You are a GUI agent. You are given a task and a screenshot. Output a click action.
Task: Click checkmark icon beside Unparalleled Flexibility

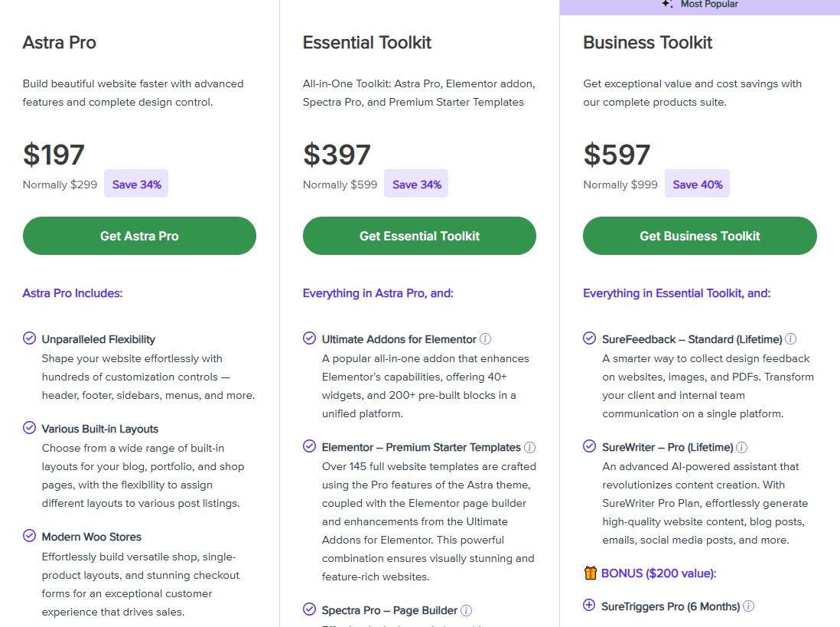pos(29,338)
